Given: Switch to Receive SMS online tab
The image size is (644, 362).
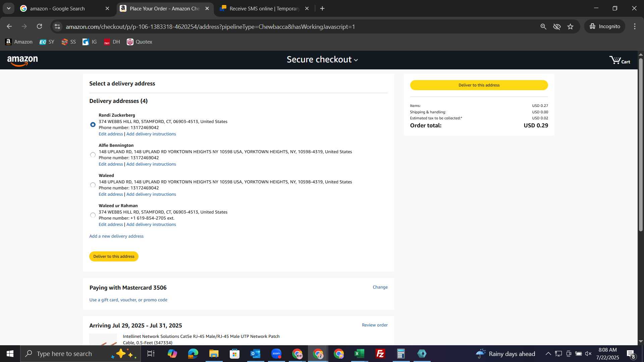Looking at the screenshot, I should (264, 8).
